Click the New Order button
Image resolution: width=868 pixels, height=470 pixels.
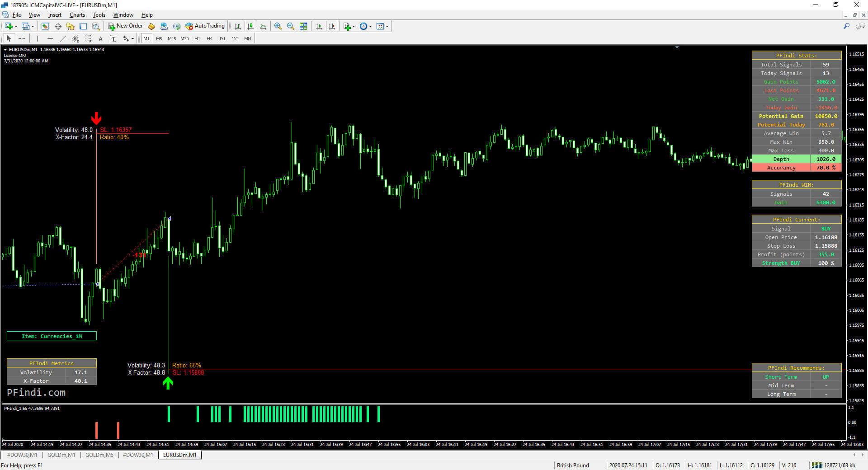pos(125,26)
